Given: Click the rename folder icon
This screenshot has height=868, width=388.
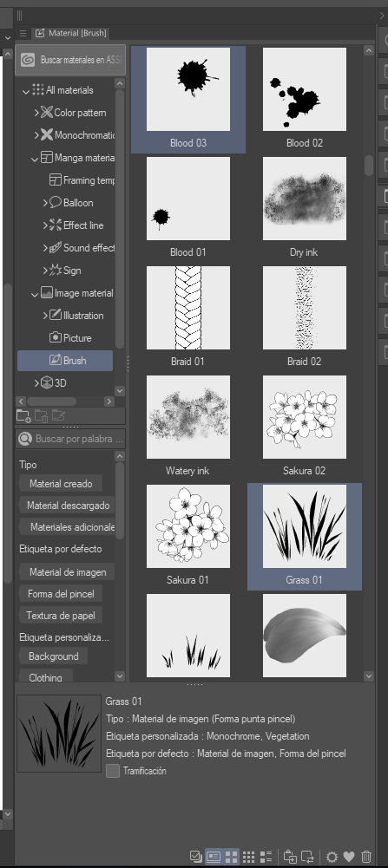Looking at the screenshot, I should pyautogui.click(x=59, y=415).
